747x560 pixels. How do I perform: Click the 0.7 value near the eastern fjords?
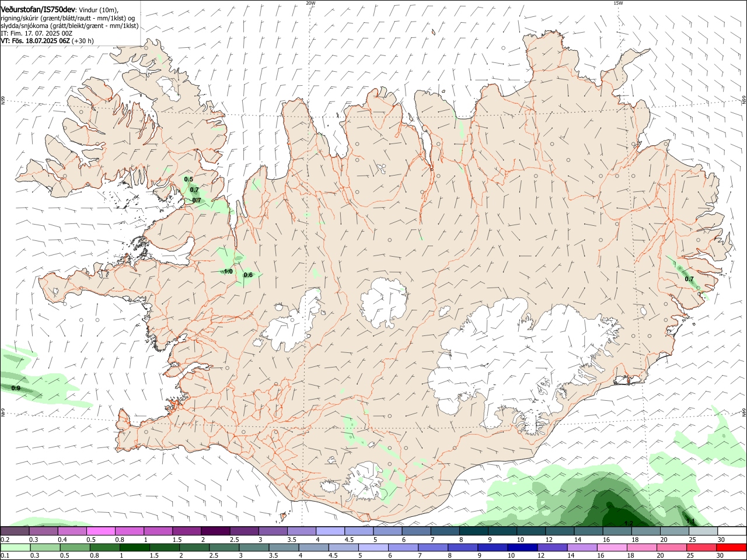click(x=689, y=279)
